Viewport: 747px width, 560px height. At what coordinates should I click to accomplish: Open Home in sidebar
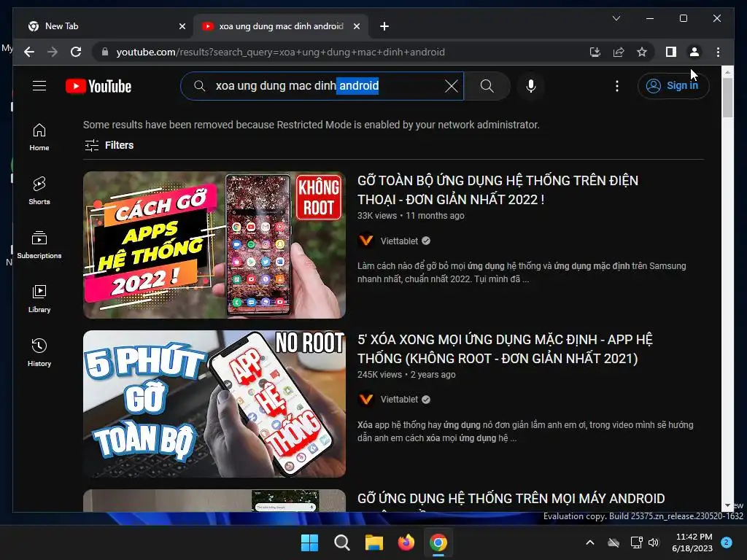[39, 137]
